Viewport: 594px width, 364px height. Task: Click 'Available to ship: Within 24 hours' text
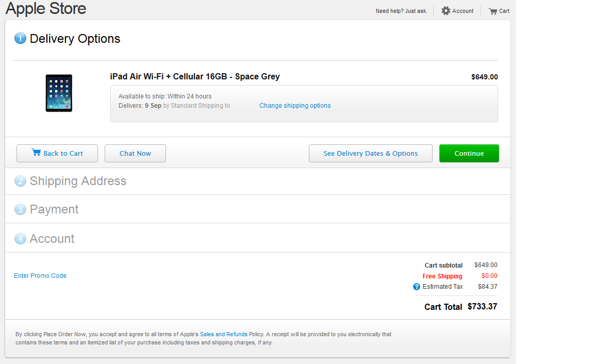[x=165, y=96]
